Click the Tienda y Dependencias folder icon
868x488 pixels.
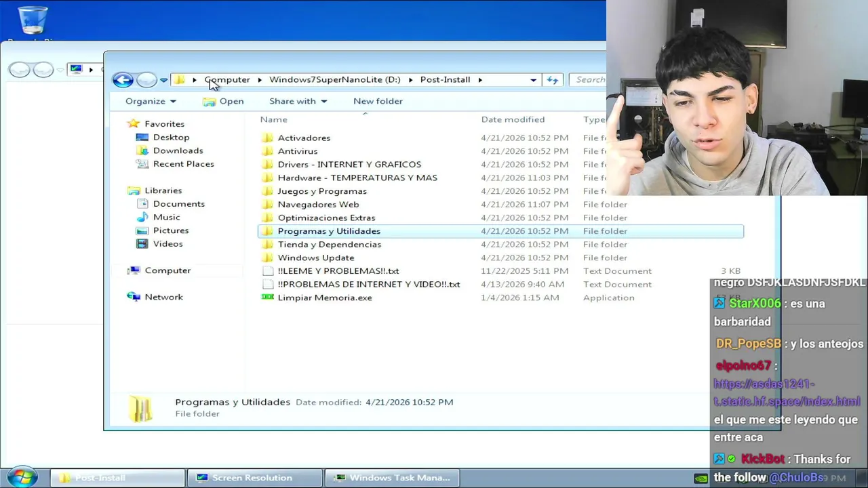tap(267, 244)
